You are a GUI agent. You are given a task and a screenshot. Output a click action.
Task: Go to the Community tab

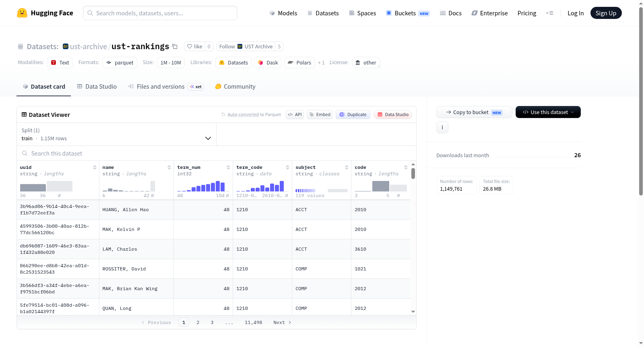coord(235,86)
